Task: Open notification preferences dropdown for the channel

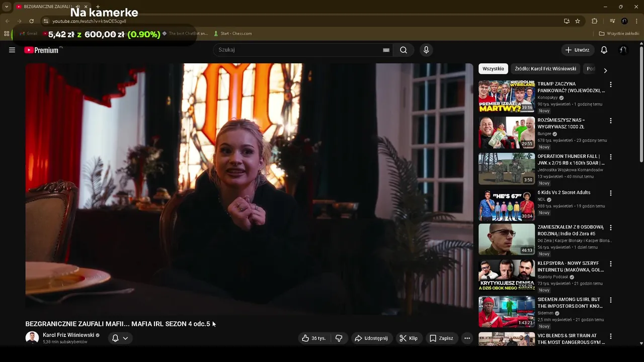Action: pos(120,338)
